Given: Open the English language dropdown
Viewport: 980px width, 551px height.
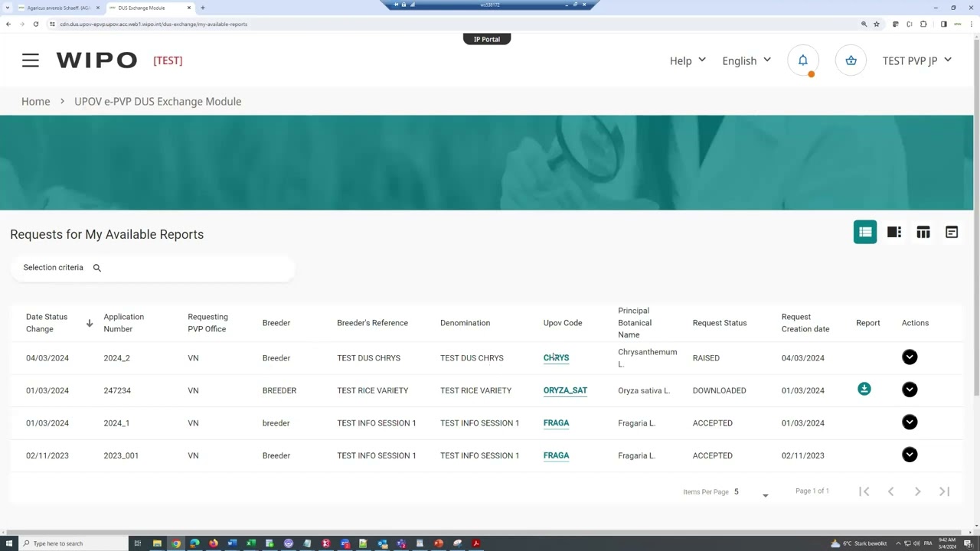Looking at the screenshot, I should pyautogui.click(x=746, y=60).
